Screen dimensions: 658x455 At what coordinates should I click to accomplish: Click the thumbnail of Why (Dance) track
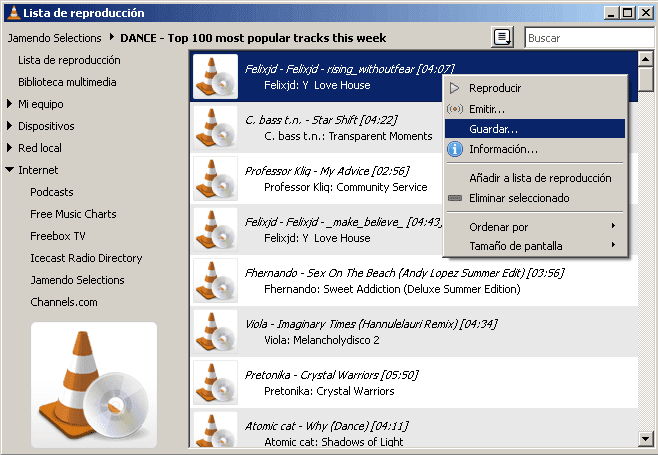(216, 429)
